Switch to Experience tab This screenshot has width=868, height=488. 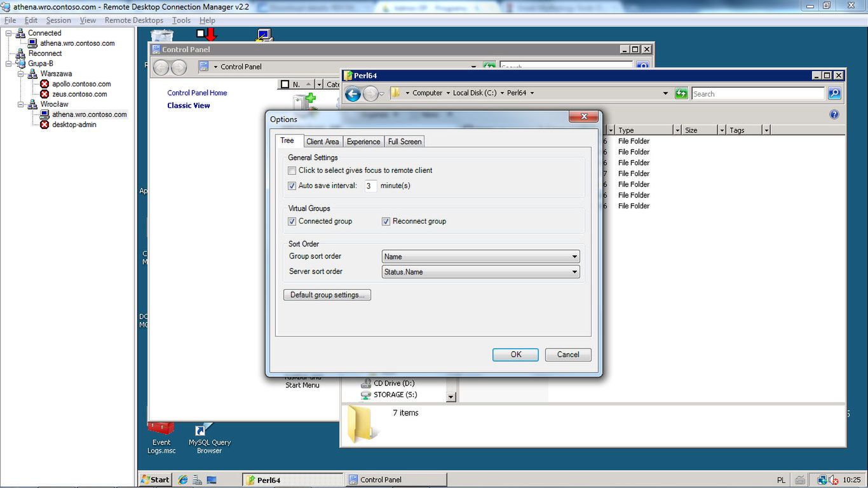click(363, 142)
